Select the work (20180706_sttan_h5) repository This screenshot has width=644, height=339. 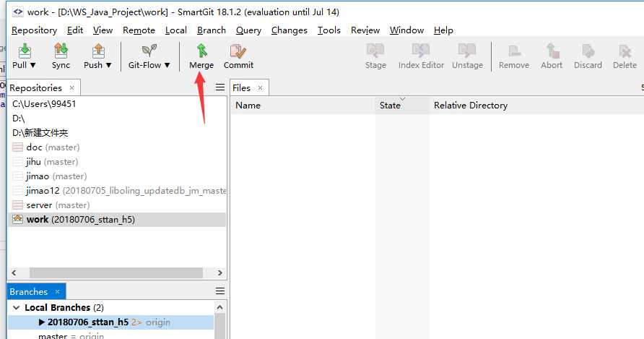117,219
